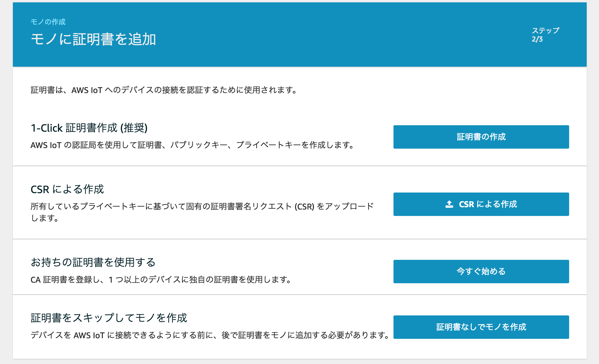
Task: Click the description about adding a certificate later
Action: (210, 335)
